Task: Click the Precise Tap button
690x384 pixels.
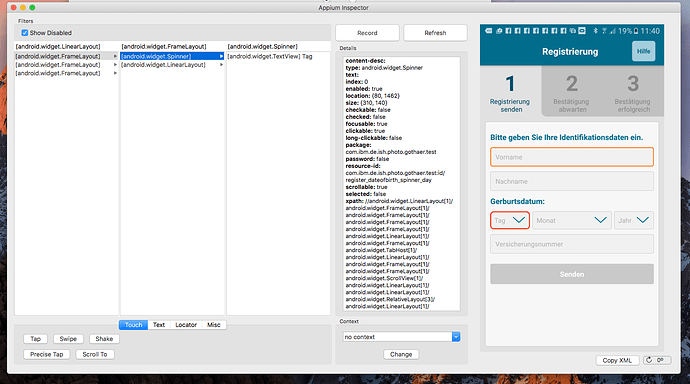Action: [x=47, y=354]
